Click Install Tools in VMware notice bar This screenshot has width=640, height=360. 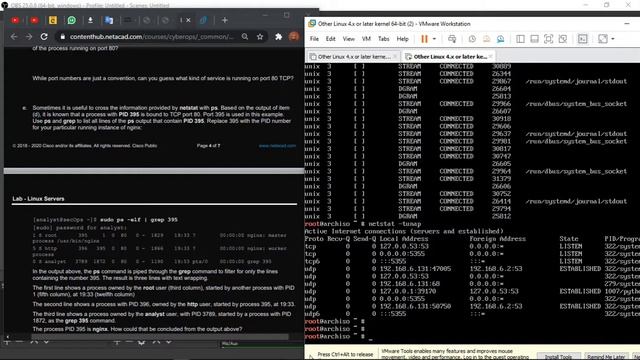click(558, 356)
